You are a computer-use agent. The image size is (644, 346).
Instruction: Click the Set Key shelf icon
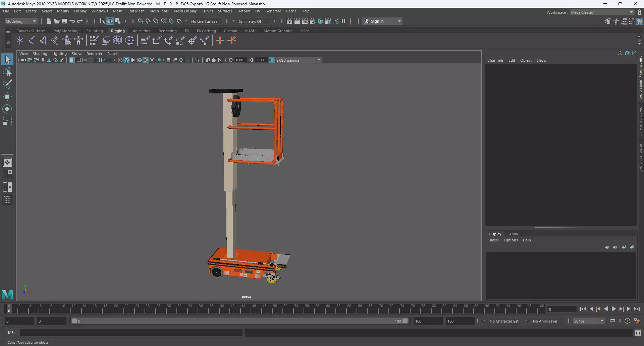tap(220, 41)
